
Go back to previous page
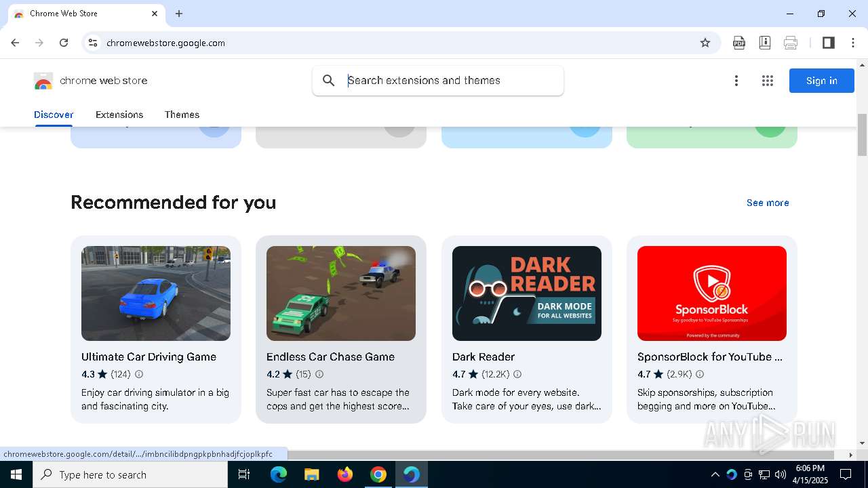pyautogui.click(x=15, y=43)
